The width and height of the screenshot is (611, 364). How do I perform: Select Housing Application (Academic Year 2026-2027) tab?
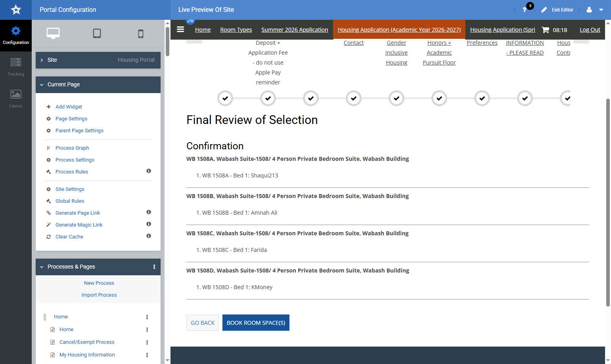(399, 30)
